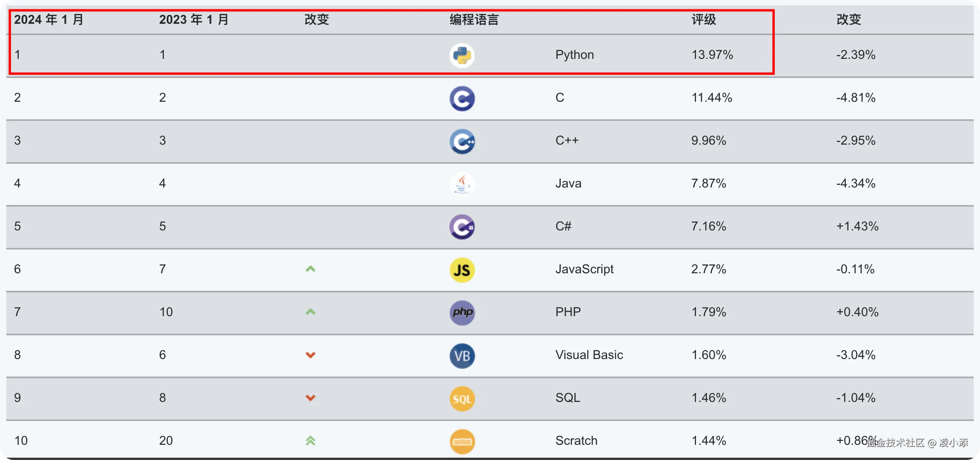Click the Java coffee cup icon
Screen dimensions: 980x460
462,184
